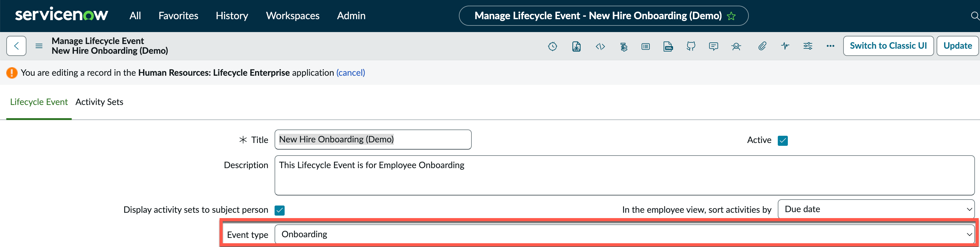980x247 pixels.
Task: Open the Favorites menu
Action: coord(178,16)
